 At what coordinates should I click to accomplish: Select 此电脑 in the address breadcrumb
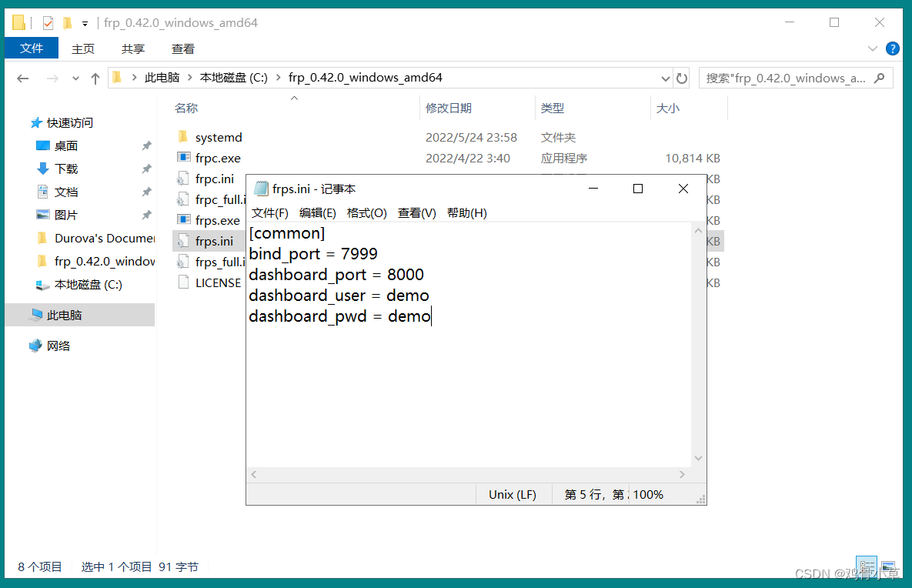click(162, 78)
